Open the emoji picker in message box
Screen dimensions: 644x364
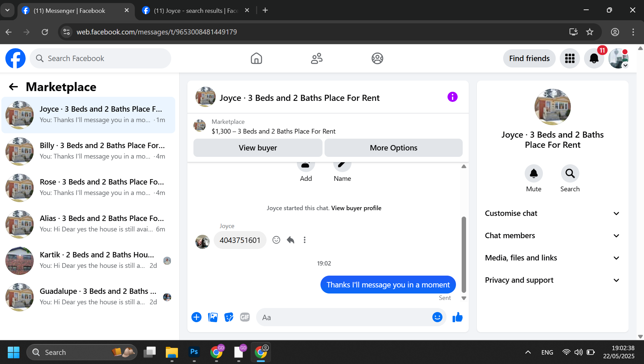(437, 317)
